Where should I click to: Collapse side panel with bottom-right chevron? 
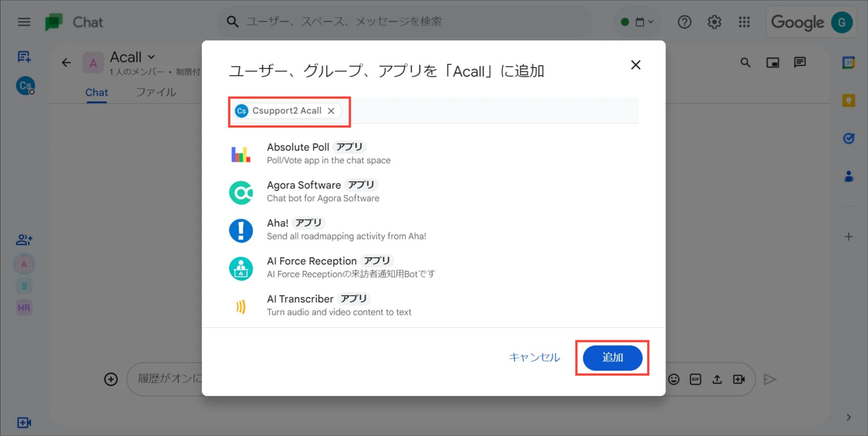click(x=849, y=417)
